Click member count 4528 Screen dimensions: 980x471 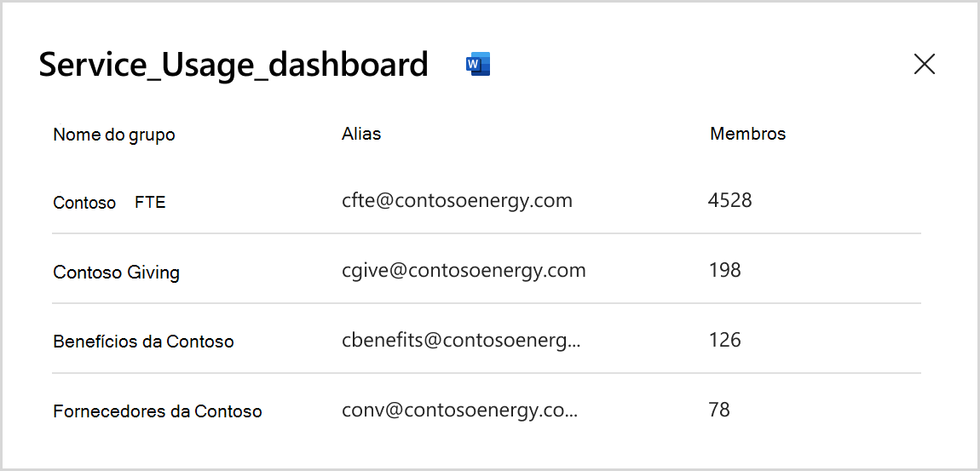coord(729,201)
